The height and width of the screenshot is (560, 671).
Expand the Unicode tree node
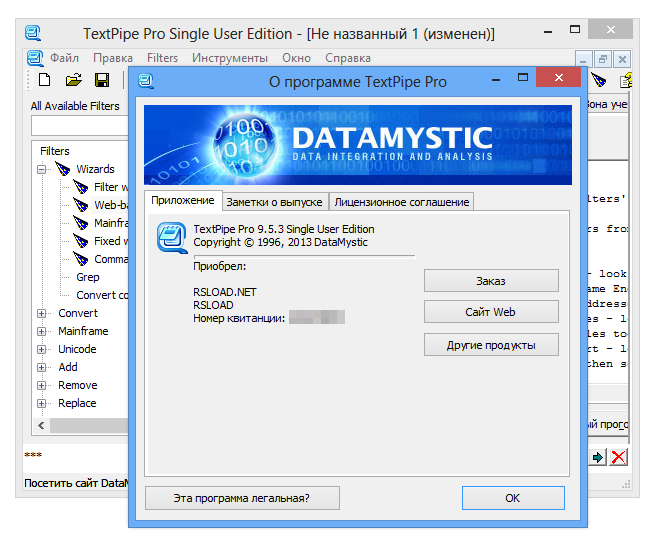(42, 350)
